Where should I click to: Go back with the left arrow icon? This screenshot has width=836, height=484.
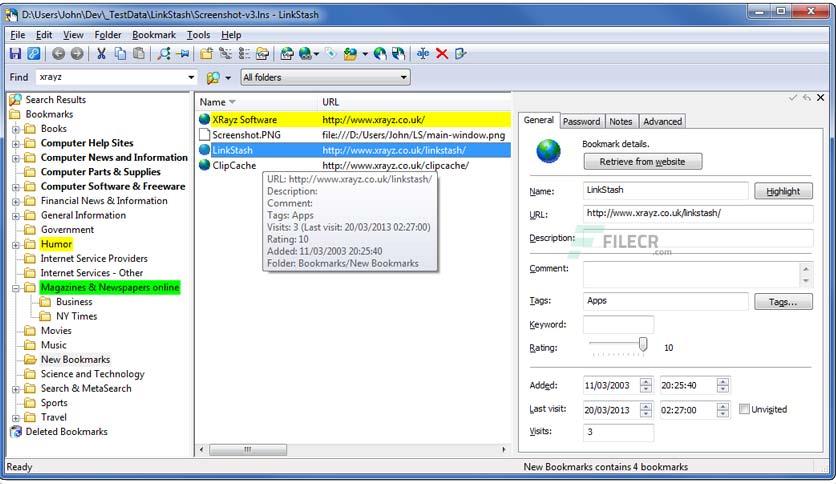pos(59,53)
